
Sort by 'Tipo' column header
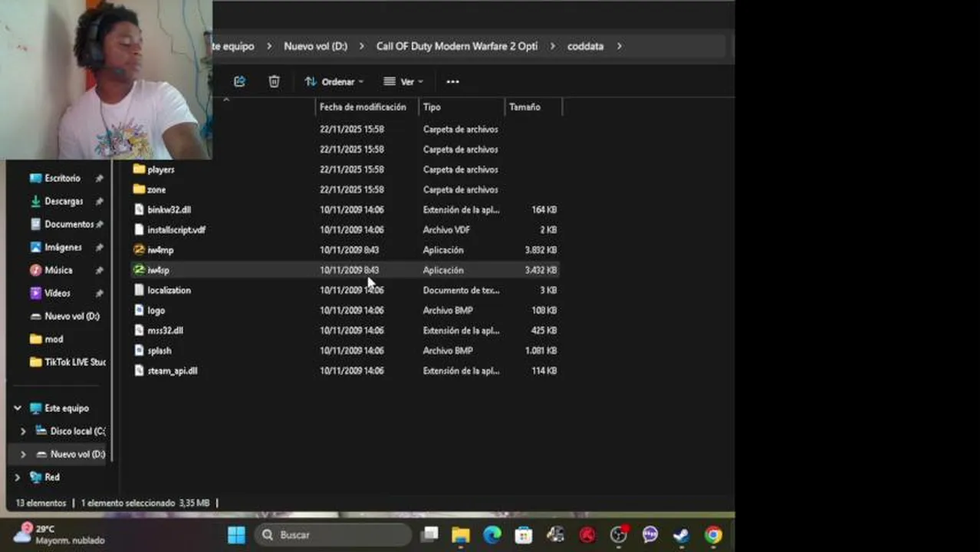click(432, 107)
